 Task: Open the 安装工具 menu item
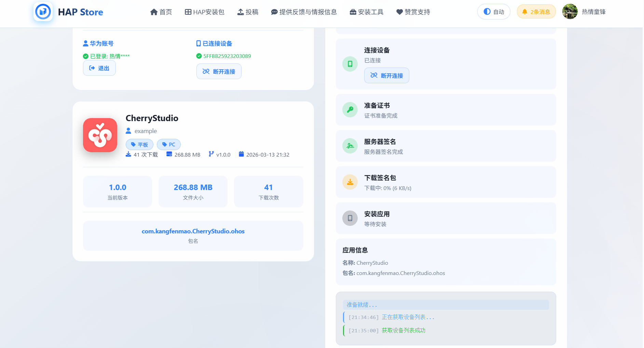pyautogui.click(x=367, y=12)
